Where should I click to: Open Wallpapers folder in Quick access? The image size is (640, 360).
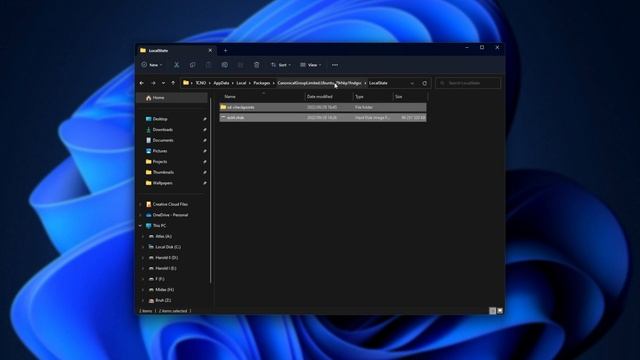[162, 183]
